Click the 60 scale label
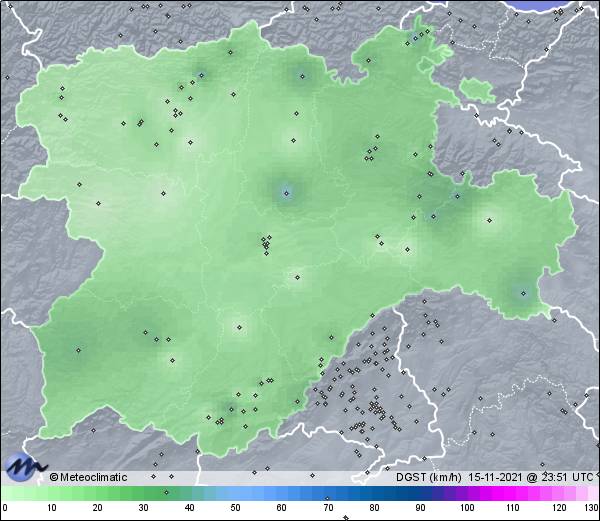The width and height of the screenshot is (600, 521). (x=282, y=508)
